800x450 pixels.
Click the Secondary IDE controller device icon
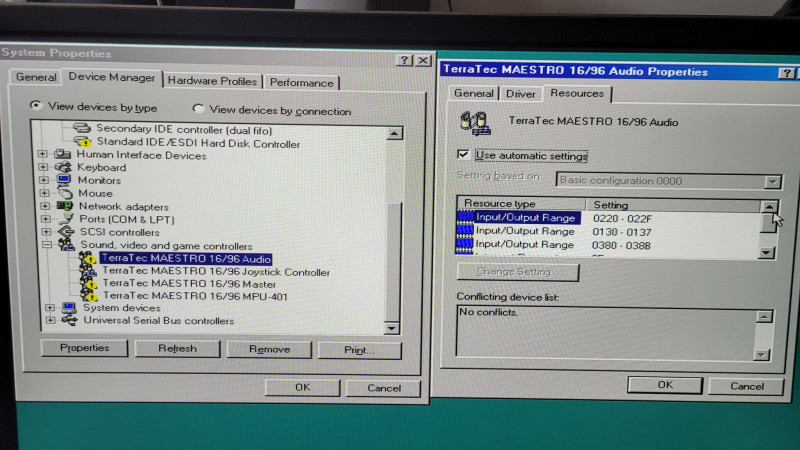(x=81, y=128)
